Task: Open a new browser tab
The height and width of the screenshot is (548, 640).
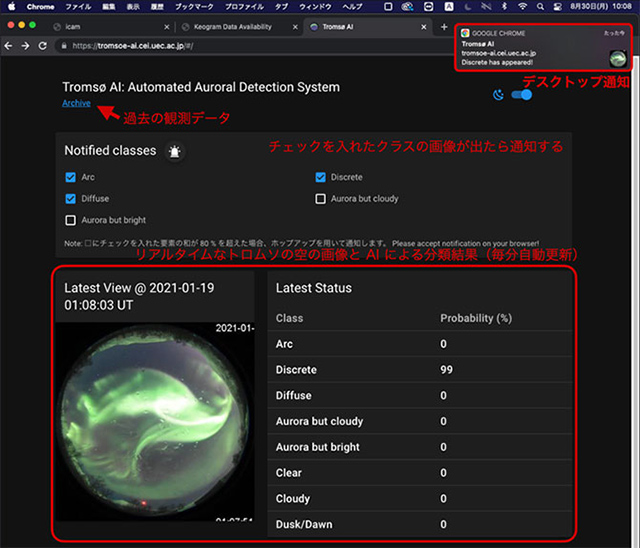Action: (444, 27)
